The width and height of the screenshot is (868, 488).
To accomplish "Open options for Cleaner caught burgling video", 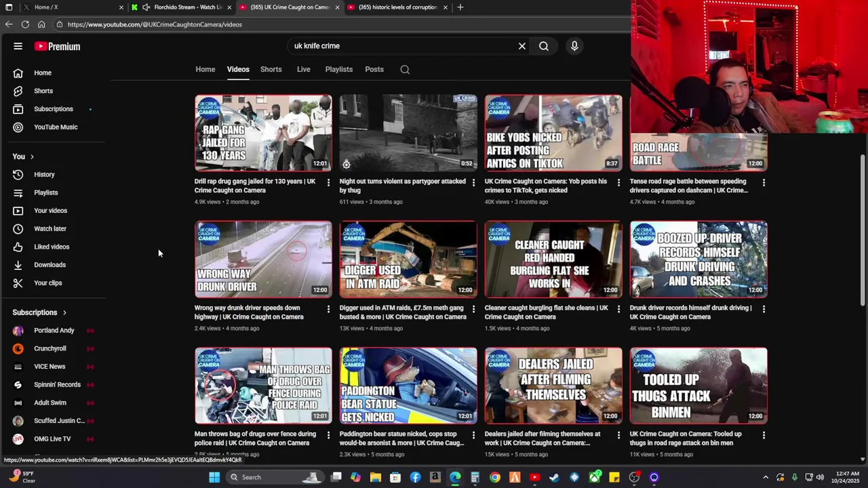I will pos(618,309).
